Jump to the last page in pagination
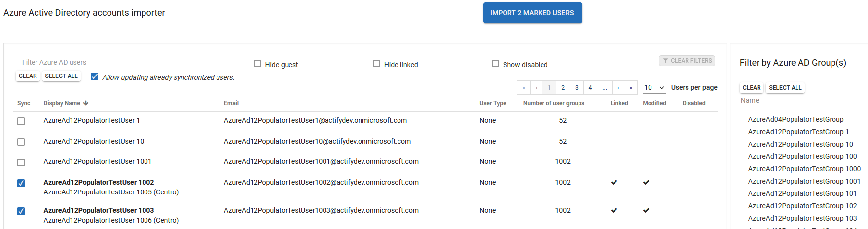Viewport: 868px width, 229px height. 631,88
